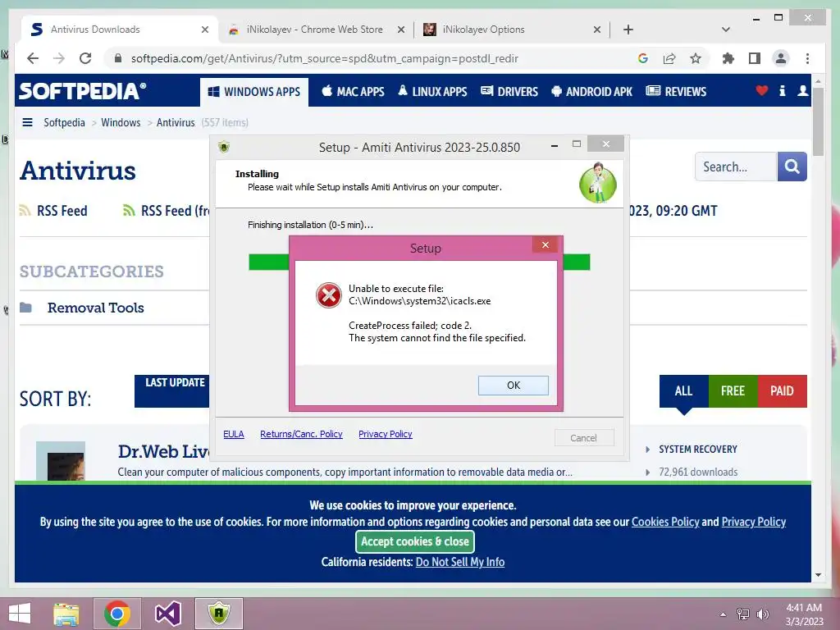
Task: Filter by ALL licenses
Action: tap(683, 391)
